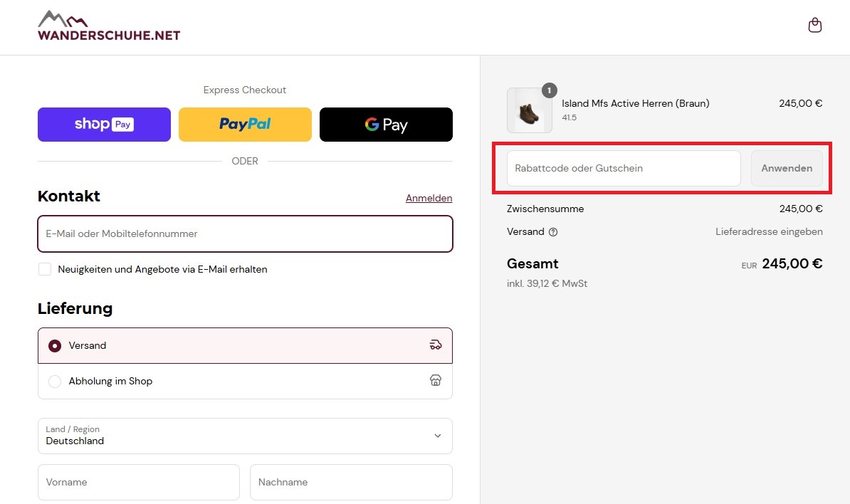850x504 pixels.
Task: Click the delivery truck icon beside Versand
Action: pos(435,345)
